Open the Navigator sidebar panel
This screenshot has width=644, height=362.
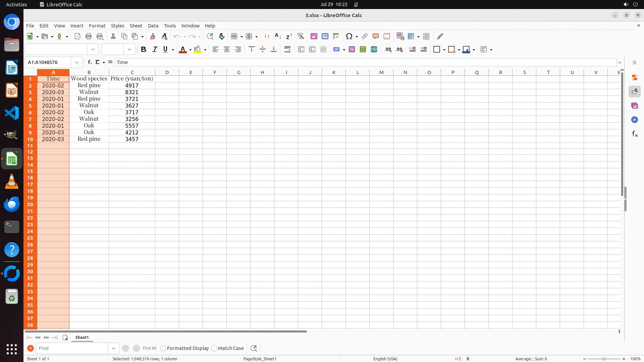634,120
